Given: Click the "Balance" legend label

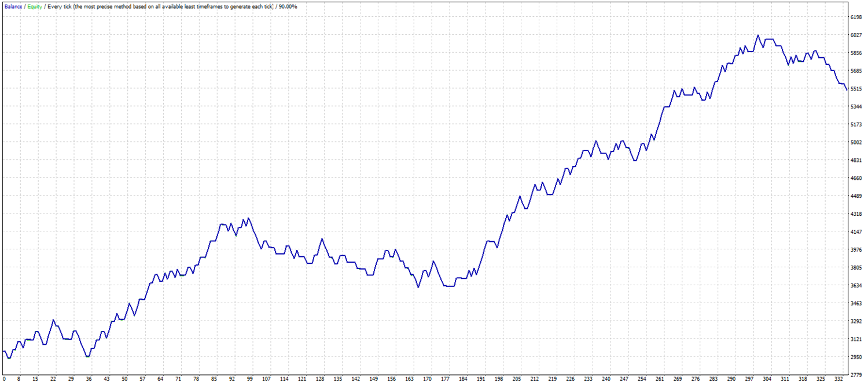Looking at the screenshot, I should [13, 6].
